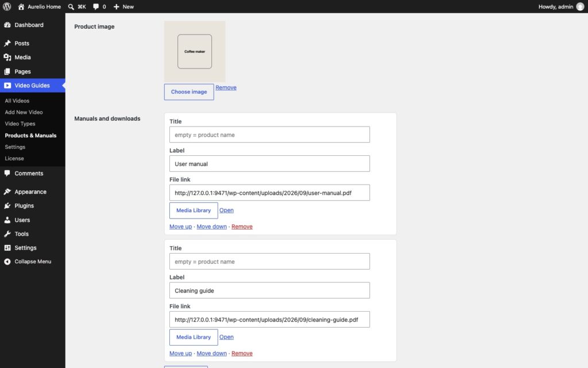Click the Coffee maker product image thumbnail
The image size is (588, 368).
(195, 51)
